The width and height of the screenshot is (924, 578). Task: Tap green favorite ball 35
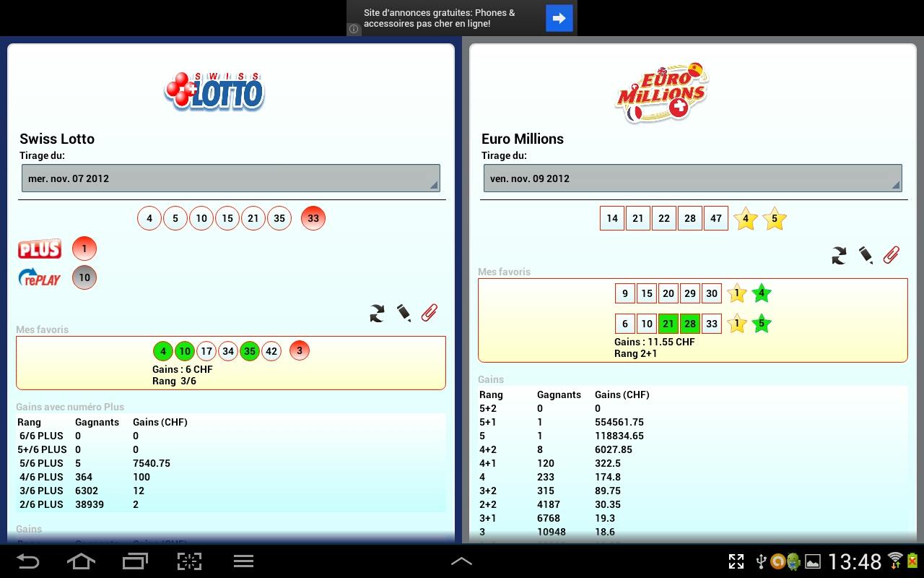[250, 352]
